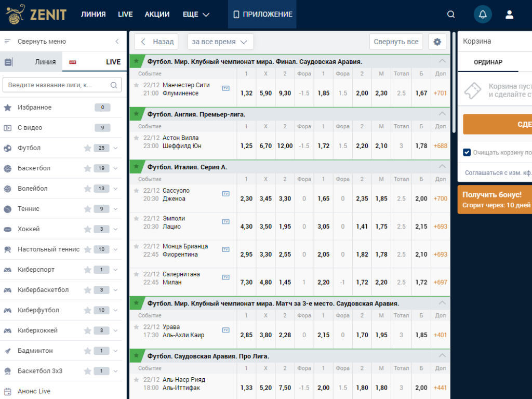
Task: Collapse the side menu with Свернуть меню arrow
Action: (117, 42)
